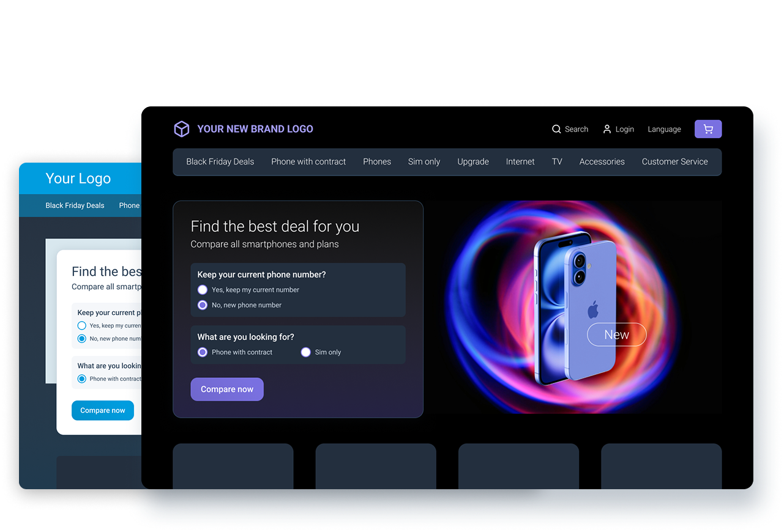Click 'YOUR NEW BRAND LOGO' text
Screen dimensions: 784x532
pyautogui.click(x=255, y=129)
